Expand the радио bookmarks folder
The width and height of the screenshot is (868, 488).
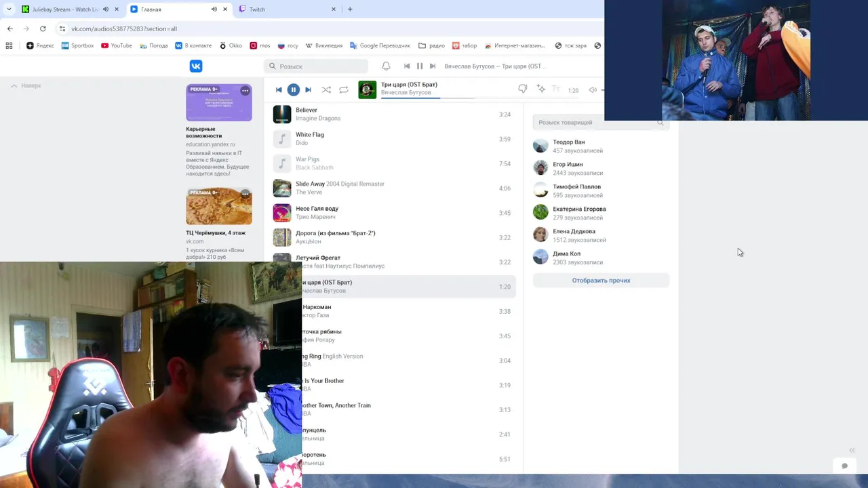431,45
